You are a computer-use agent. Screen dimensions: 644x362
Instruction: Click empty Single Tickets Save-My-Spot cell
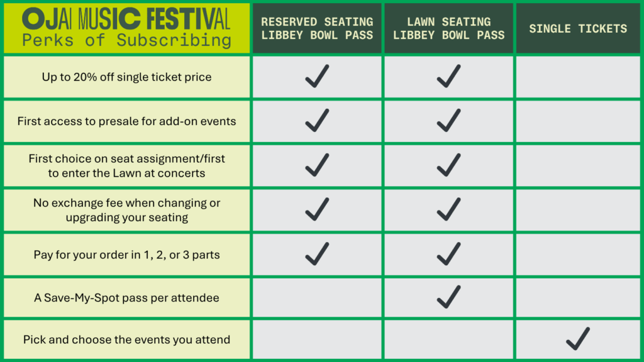point(577,297)
